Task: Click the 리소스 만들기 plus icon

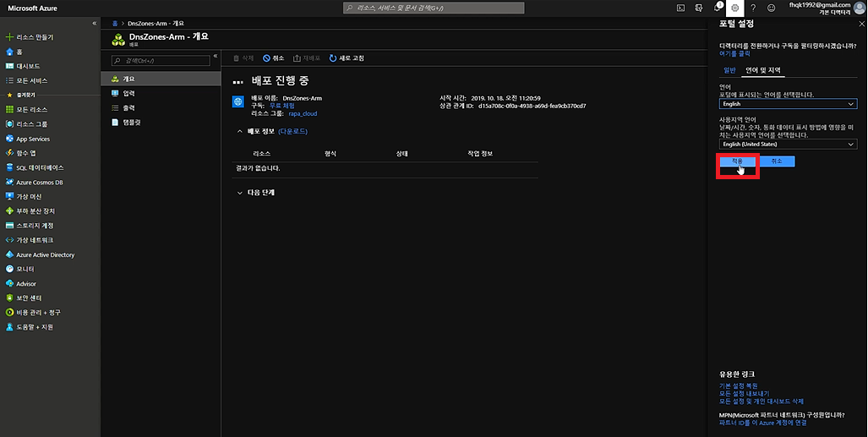Action: coord(9,37)
